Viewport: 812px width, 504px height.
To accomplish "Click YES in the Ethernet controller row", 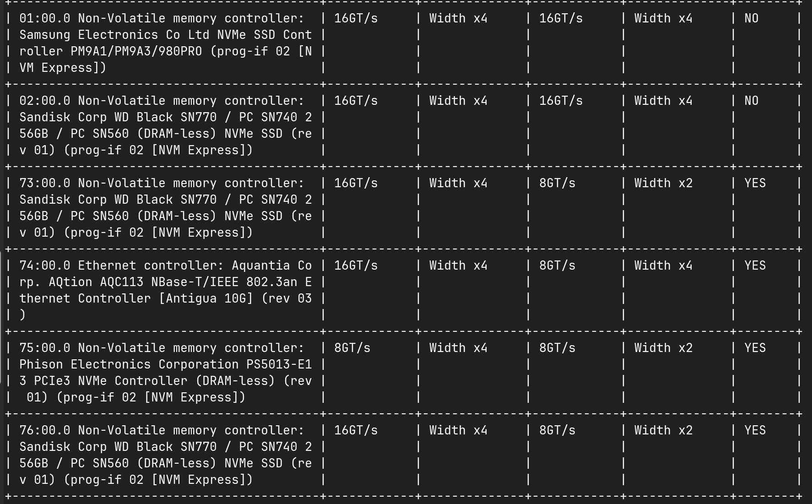I will 755,266.
